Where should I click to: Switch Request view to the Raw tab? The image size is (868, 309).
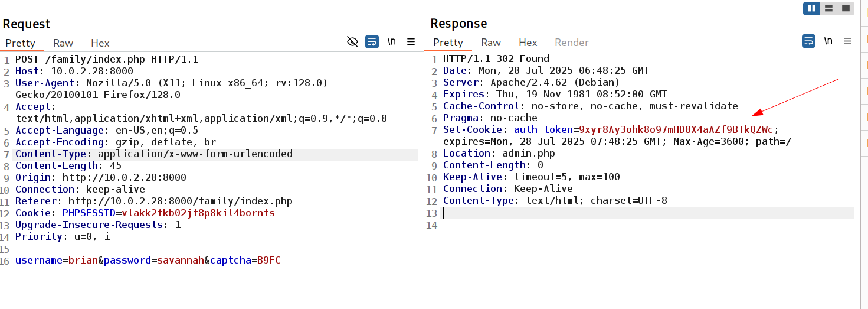63,43
